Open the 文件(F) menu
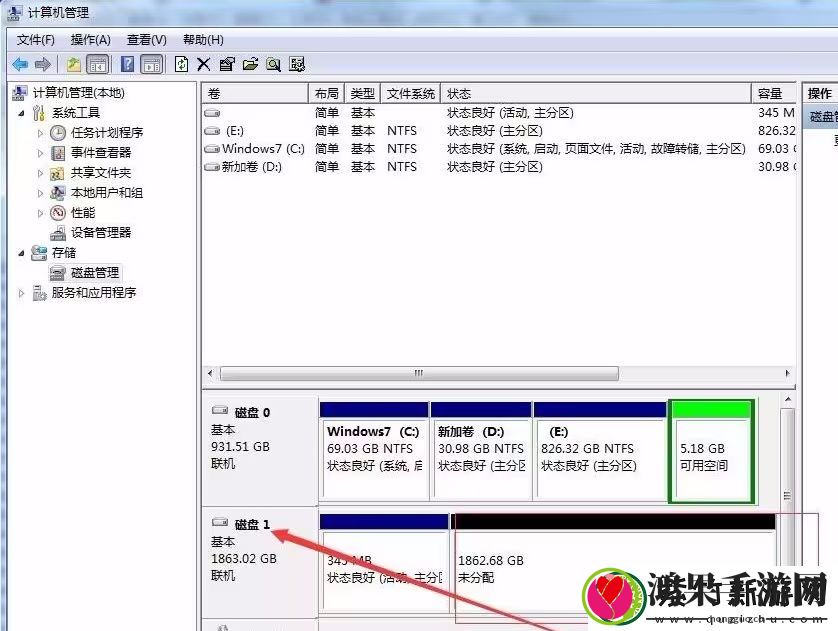Image resolution: width=838 pixels, height=631 pixels. 36,40
